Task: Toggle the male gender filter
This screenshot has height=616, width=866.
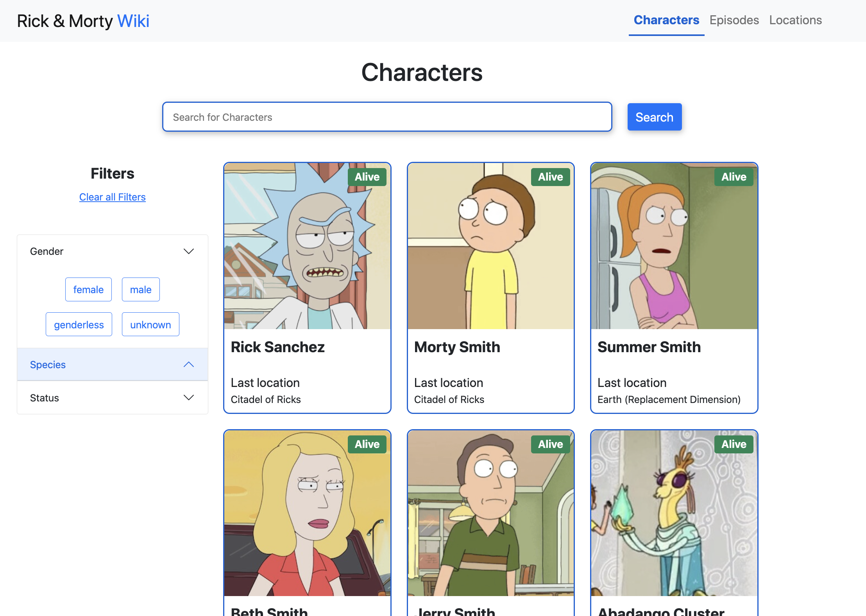Action: tap(141, 290)
